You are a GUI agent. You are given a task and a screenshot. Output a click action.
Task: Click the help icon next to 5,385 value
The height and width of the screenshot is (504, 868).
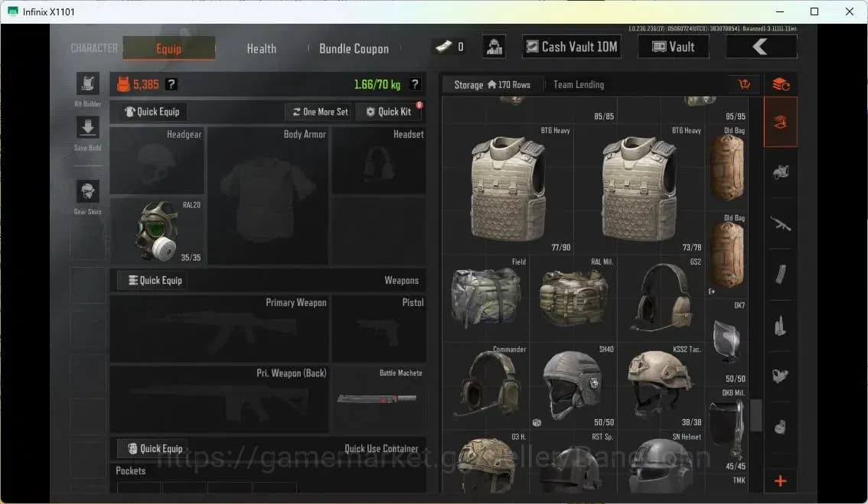point(171,84)
